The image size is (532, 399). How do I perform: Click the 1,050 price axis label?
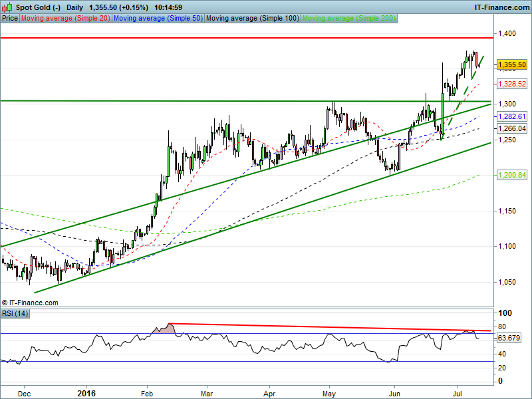point(507,282)
